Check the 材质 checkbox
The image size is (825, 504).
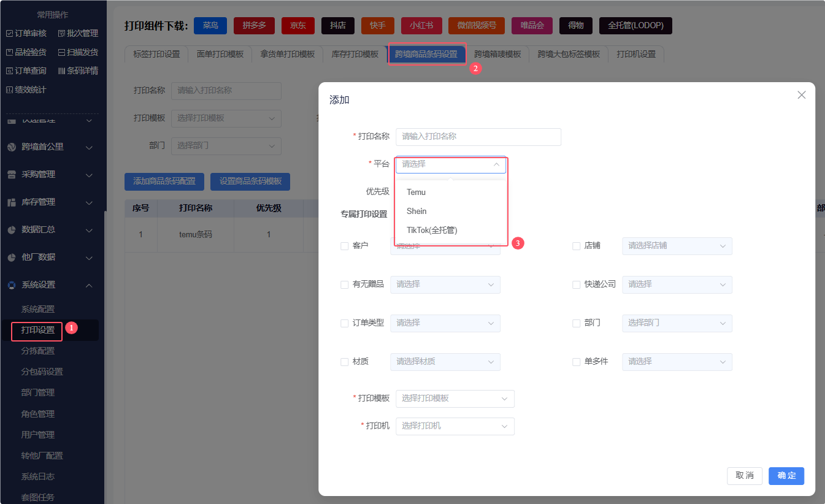click(x=344, y=362)
